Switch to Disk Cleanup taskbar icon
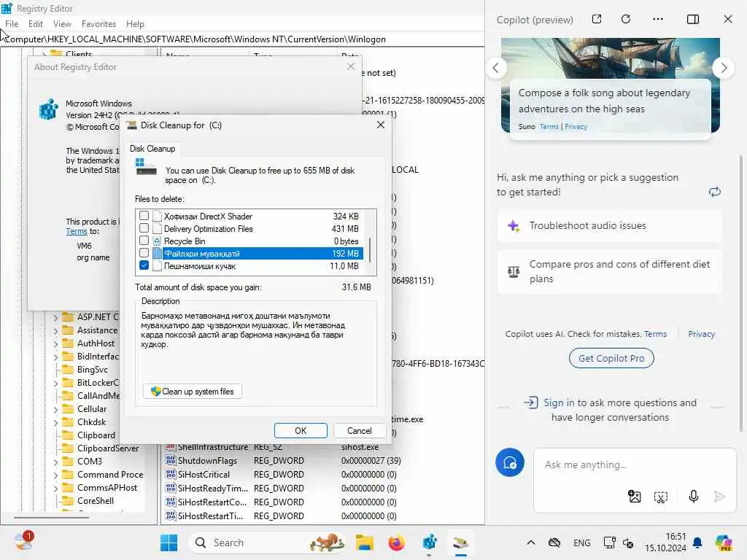747x560 pixels. [x=461, y=542]
